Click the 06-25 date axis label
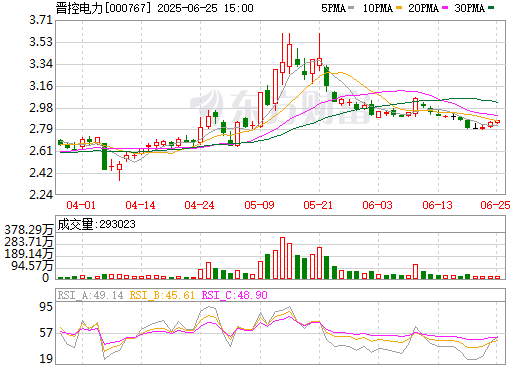Viewport: 520px width, 365px height. (495, 205)
